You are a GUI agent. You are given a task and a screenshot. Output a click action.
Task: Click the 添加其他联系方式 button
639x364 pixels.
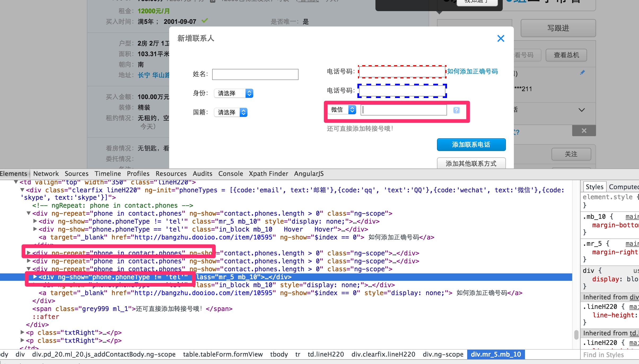point(471,163)
